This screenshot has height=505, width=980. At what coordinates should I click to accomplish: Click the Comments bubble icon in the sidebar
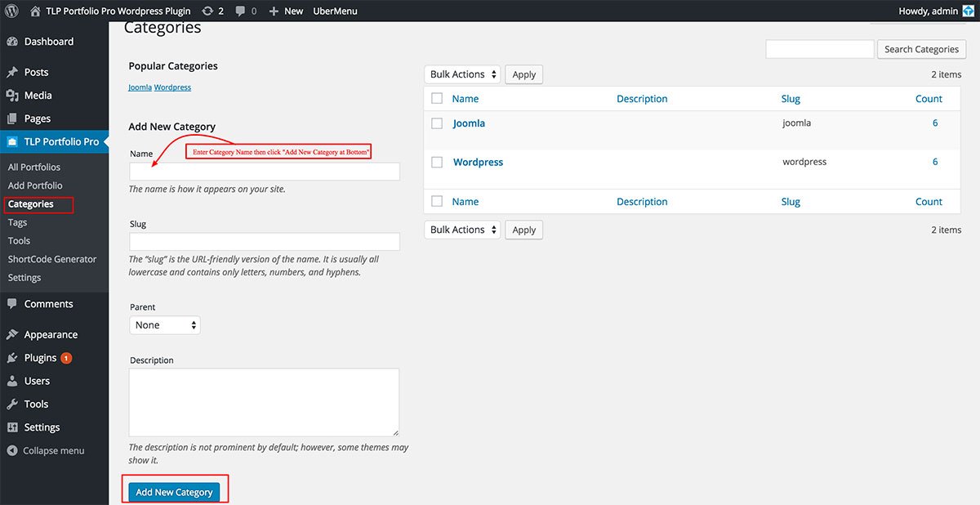(x=12, y=304)
